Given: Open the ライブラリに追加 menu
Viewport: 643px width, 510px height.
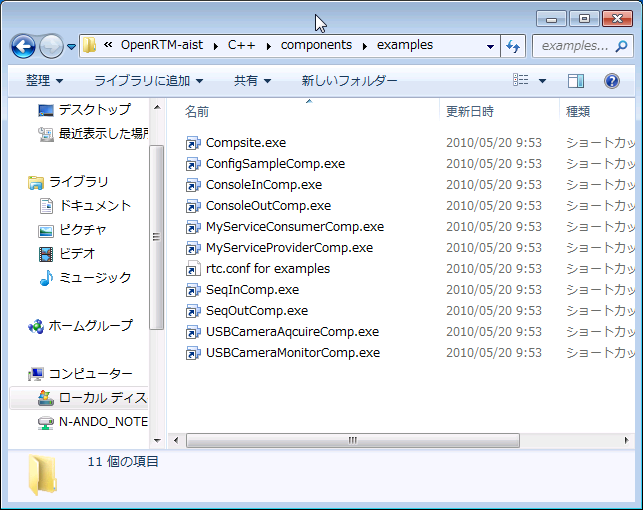Looking at the screenshot, I should (149, 81).
